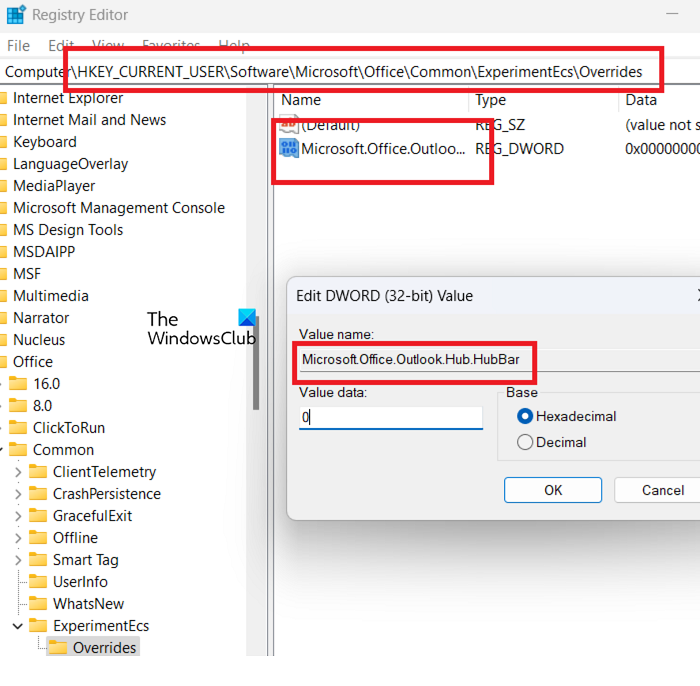This screenshot has height=686, width=700.
Task: Select the Nucleus key
Action: pyautogui.click(x=39, y=339)
